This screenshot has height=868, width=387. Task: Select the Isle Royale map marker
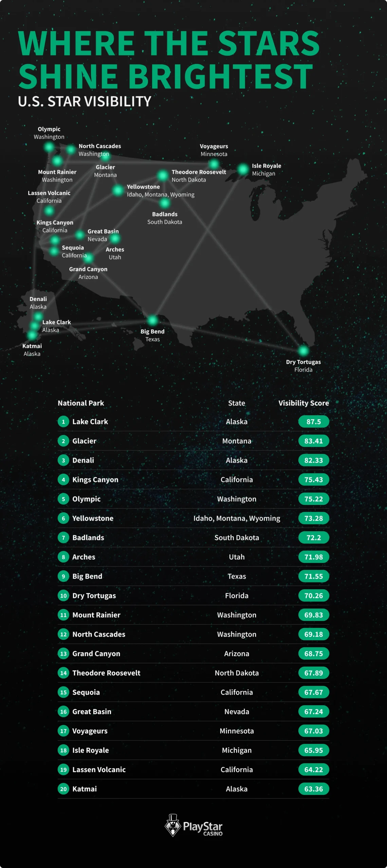243,169
